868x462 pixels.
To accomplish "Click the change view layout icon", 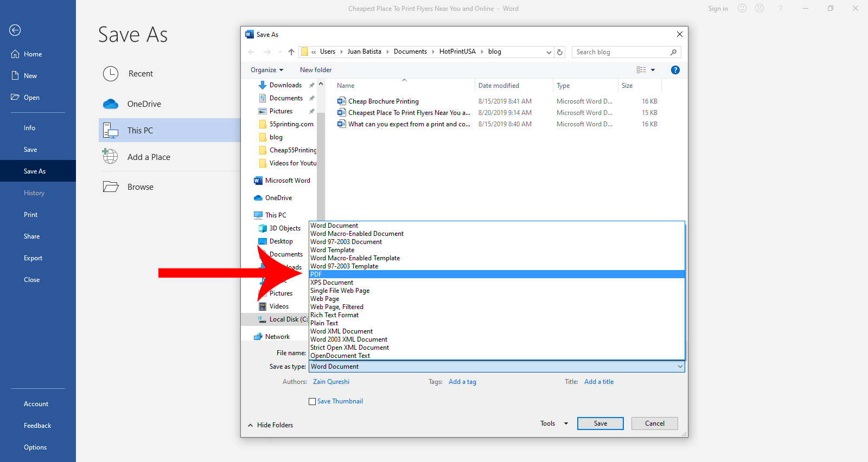I will tap(641, 70).
